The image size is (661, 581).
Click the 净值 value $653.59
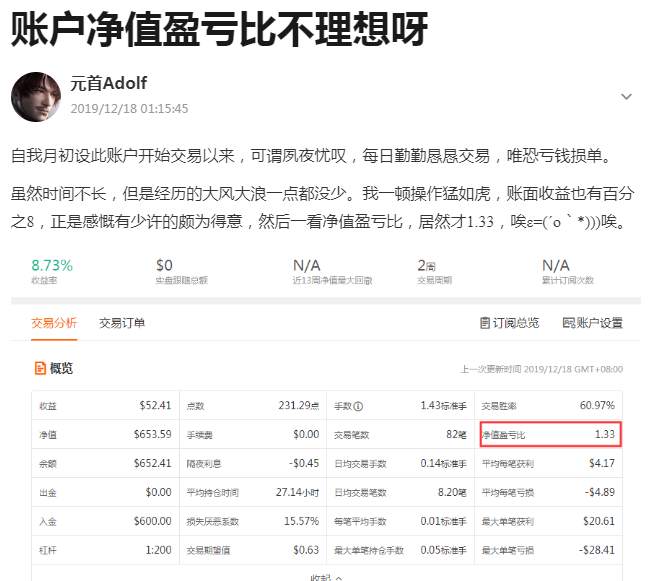(152, 434)
